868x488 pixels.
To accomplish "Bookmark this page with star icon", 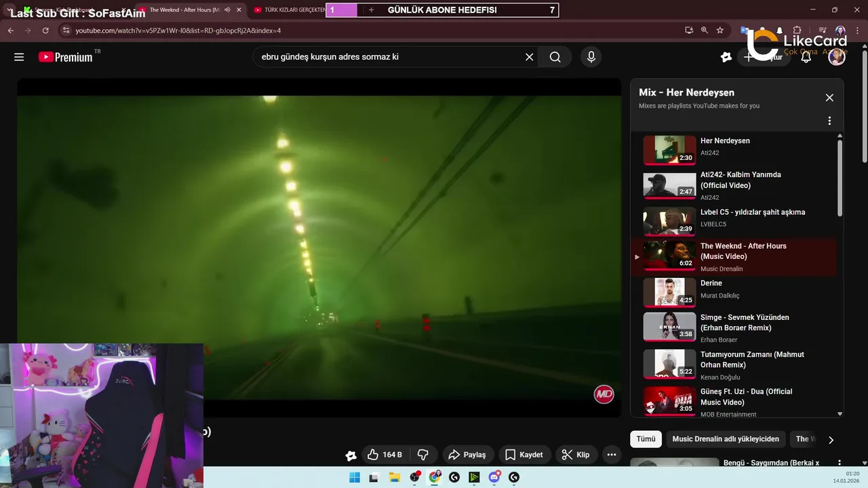I will 720,30.
